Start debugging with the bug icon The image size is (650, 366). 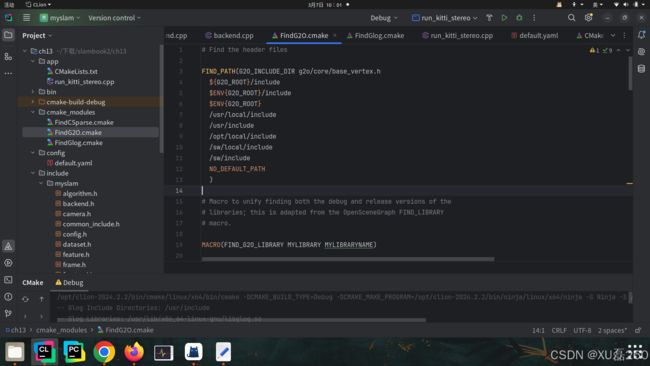[519, 18]
